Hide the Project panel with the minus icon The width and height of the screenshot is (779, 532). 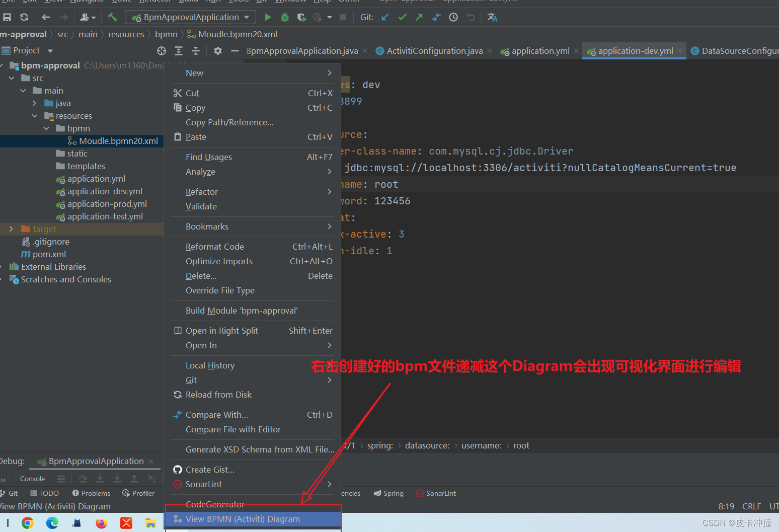(235, 51)
